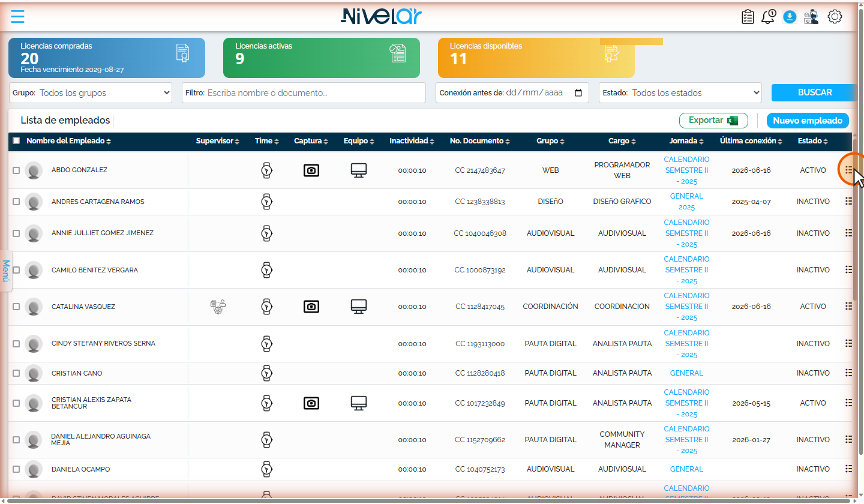Open the Estado dropdown, Todos los estados
The image size is (864, 504).
point(680,93)
